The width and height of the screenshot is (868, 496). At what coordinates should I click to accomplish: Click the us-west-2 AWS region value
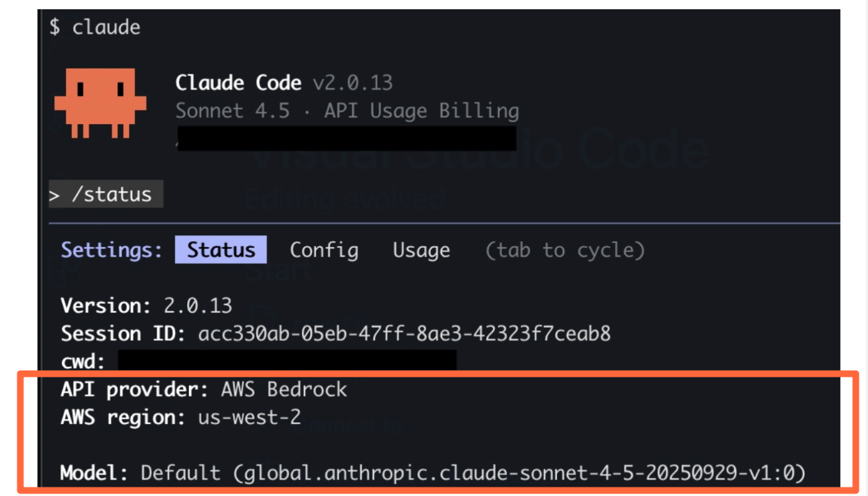click(x=249, y=417)
